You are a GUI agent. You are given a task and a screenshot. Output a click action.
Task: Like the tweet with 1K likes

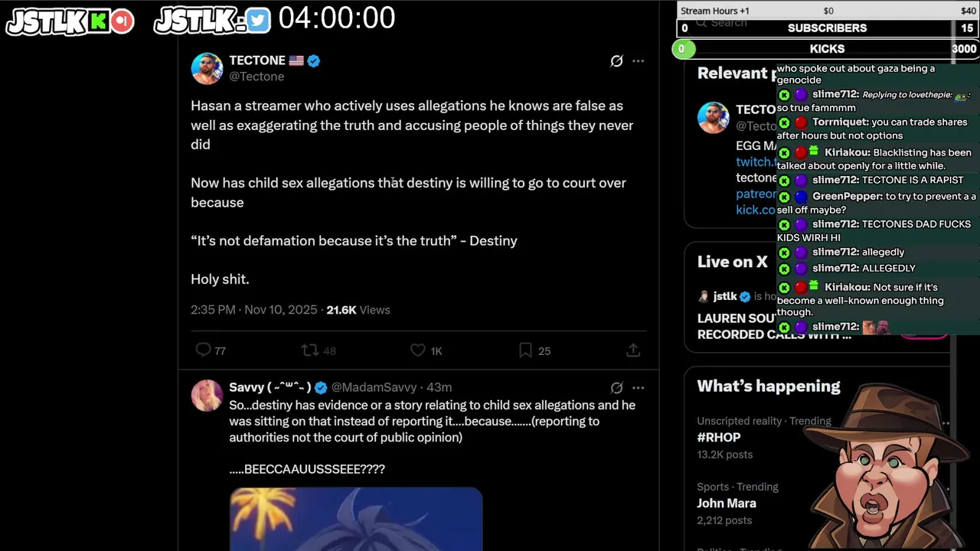417,350
